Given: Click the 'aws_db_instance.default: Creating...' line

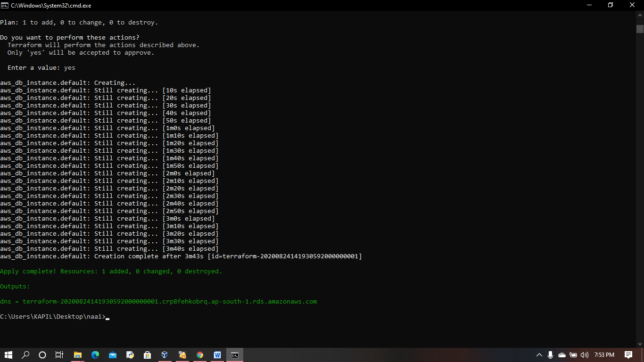Looking at the screenshot, I should tap(68, 83).
